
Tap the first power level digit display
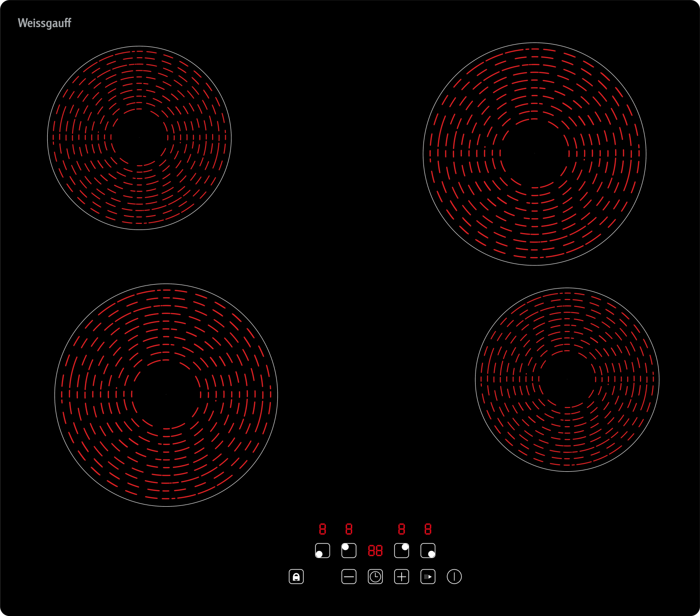[x=322, y=529]
